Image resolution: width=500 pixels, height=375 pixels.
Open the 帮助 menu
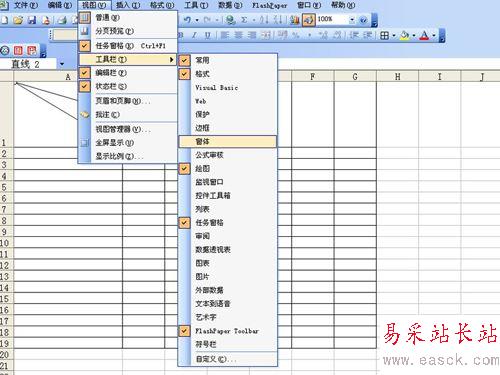click(343, 5)
